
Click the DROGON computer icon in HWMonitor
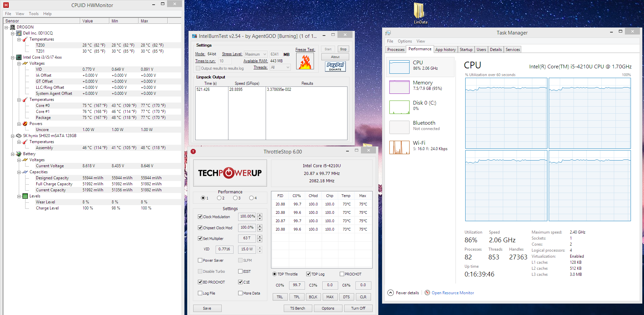click(x=13, y=27)
